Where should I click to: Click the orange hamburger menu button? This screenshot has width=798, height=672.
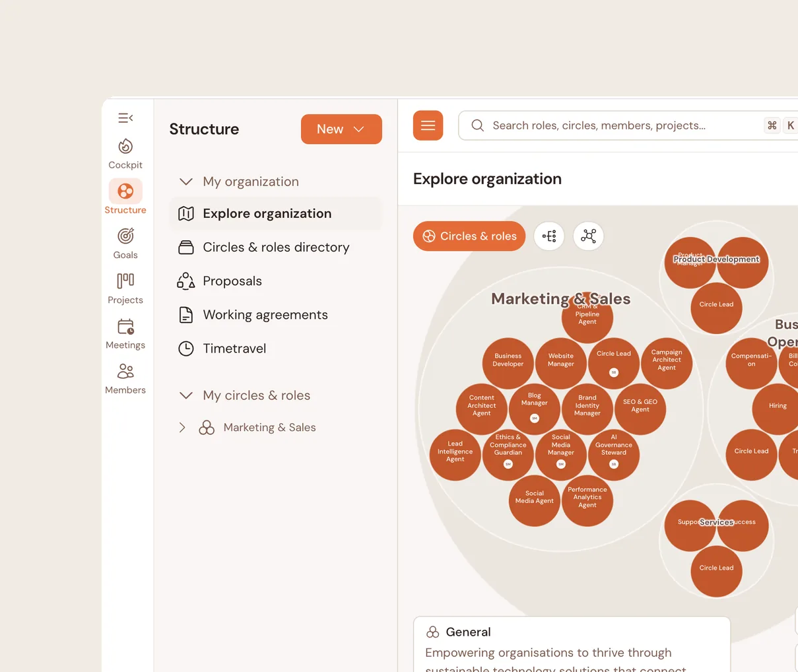[428, 125]
